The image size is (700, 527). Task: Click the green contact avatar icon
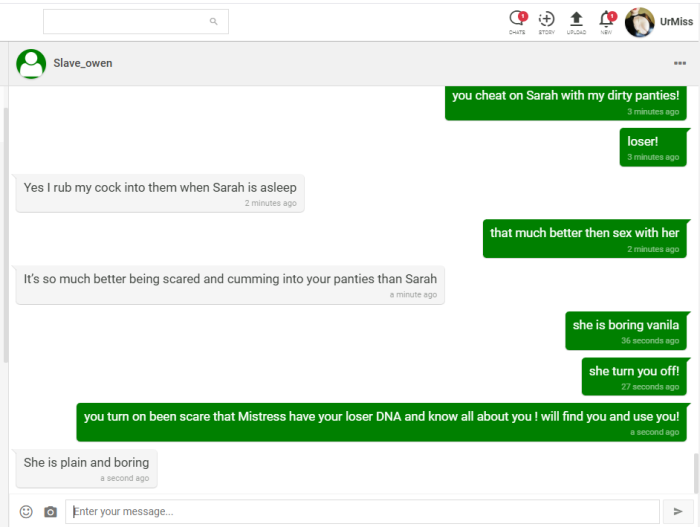tap(31, 63)
